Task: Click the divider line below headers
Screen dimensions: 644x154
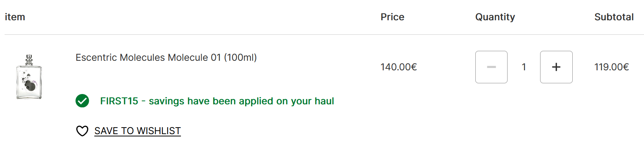Action: [322, 35]
